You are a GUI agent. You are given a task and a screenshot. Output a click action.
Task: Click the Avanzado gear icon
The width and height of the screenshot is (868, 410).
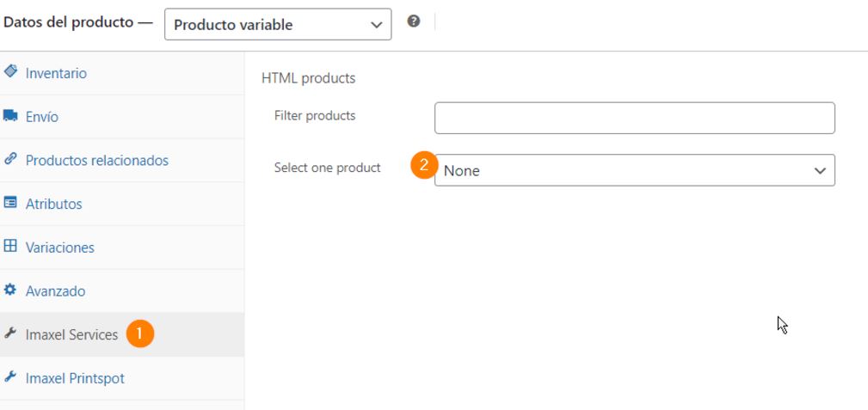[10, 291]
